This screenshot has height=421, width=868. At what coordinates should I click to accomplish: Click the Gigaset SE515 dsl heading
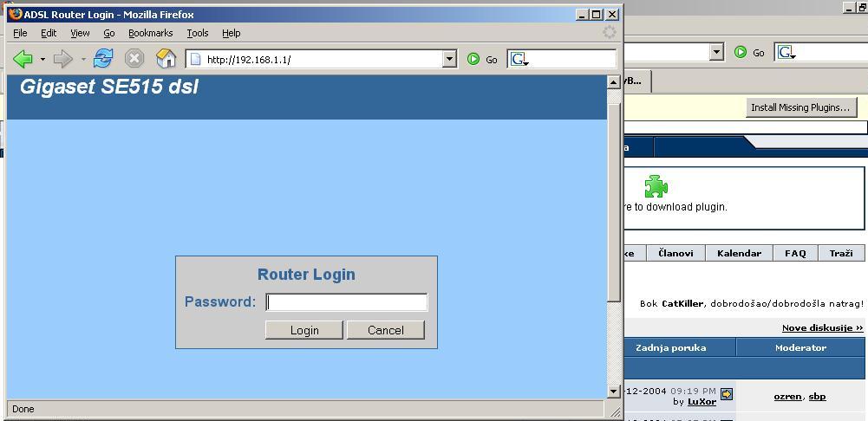point(109,87)
